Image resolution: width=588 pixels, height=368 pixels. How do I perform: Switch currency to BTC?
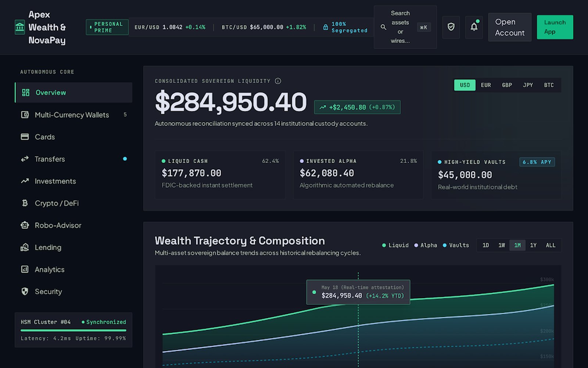pyautogui.click(x=549, y=85)
